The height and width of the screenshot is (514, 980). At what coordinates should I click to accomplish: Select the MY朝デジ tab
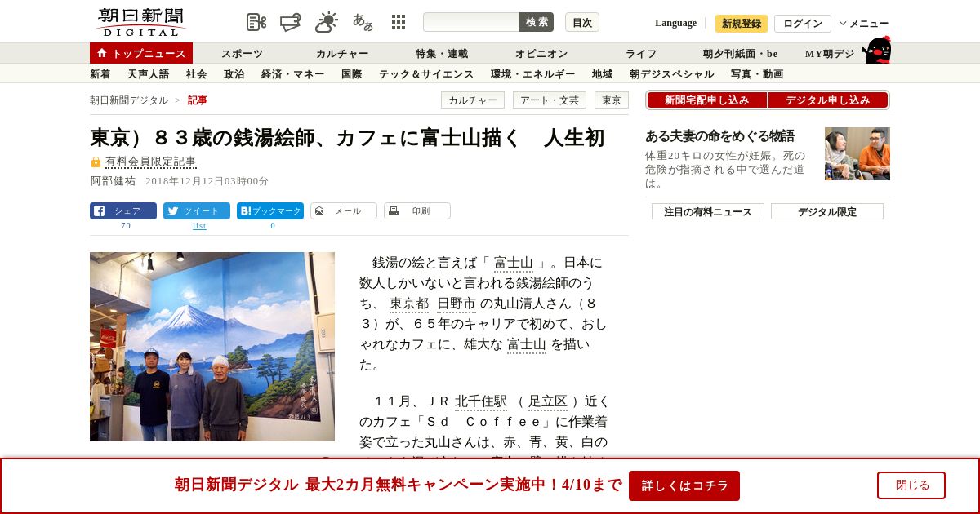tap(830, 54)
